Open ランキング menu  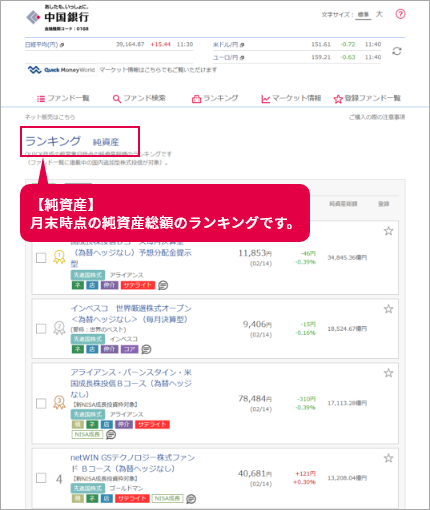215,98
